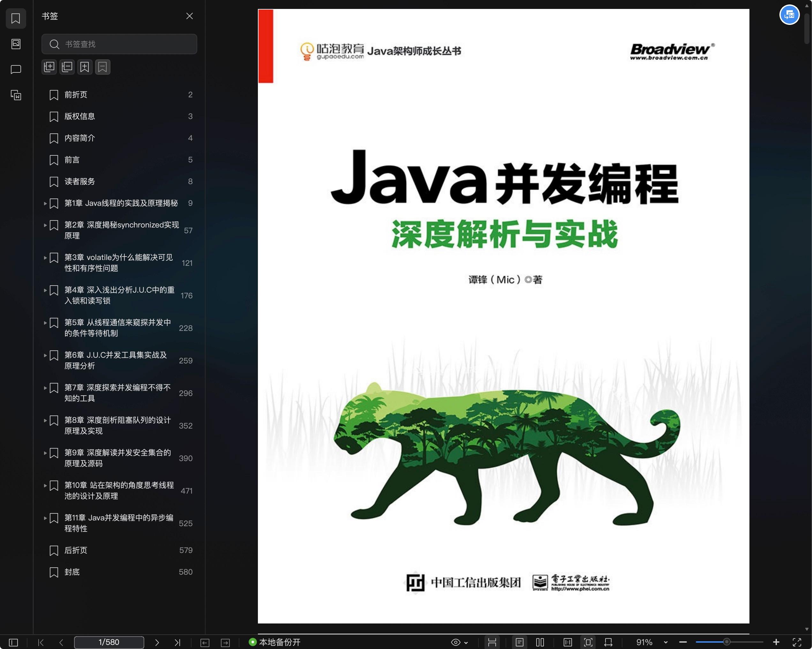
Task: Expand 第1章 Java线程的实践及原理揭秘
Action: tap(45, 203)
